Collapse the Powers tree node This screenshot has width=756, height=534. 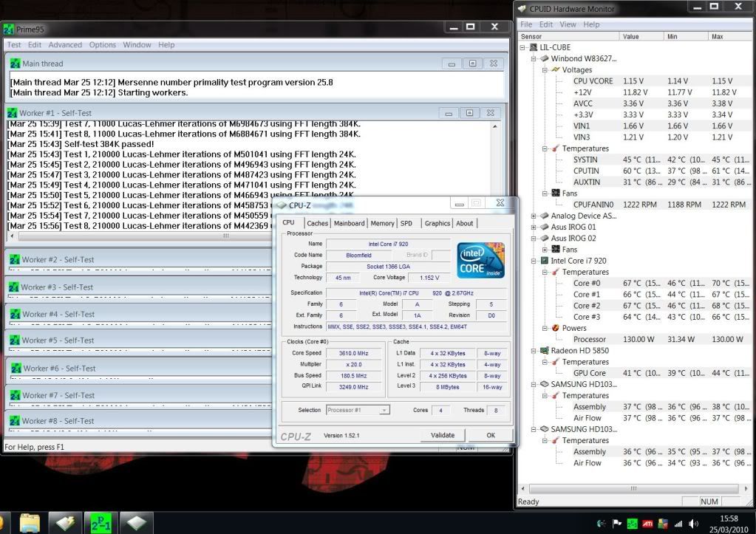tap(545, 328)
